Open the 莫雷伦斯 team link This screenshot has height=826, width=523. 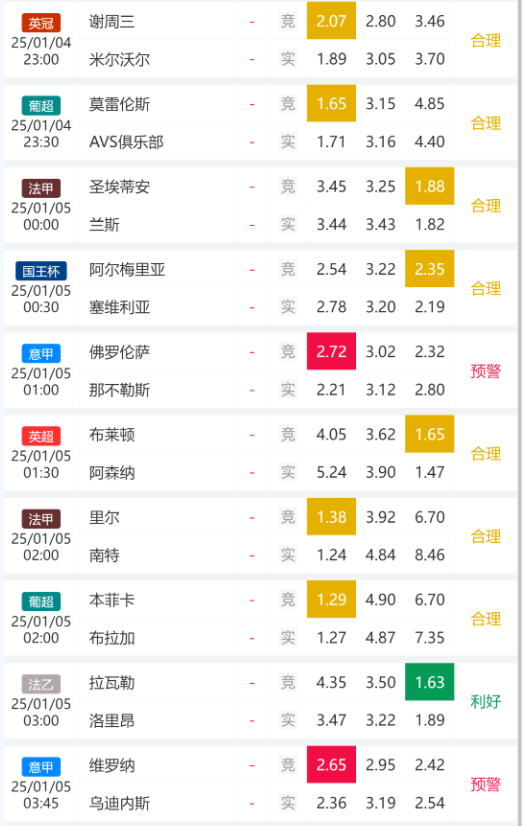pyautogui.click(x=120, y=104)
